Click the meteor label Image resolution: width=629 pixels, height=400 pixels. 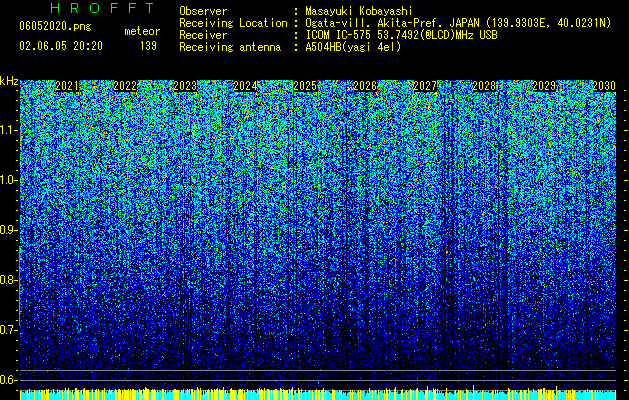point(142,31)
